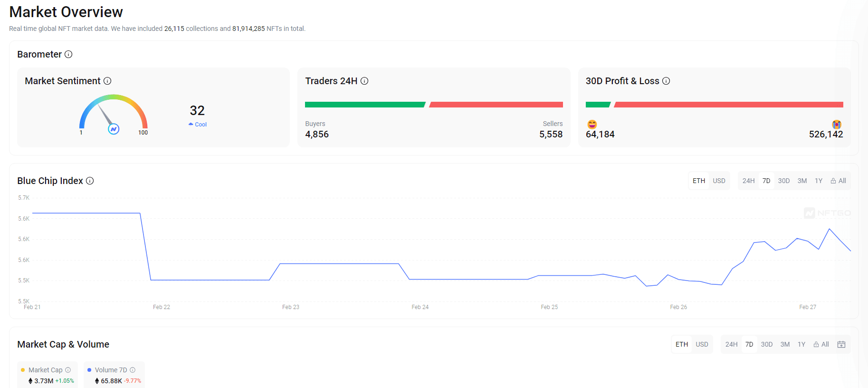Select 7D range for Market Cap & Volume
868x388 pixels.
tap(749, 344)
